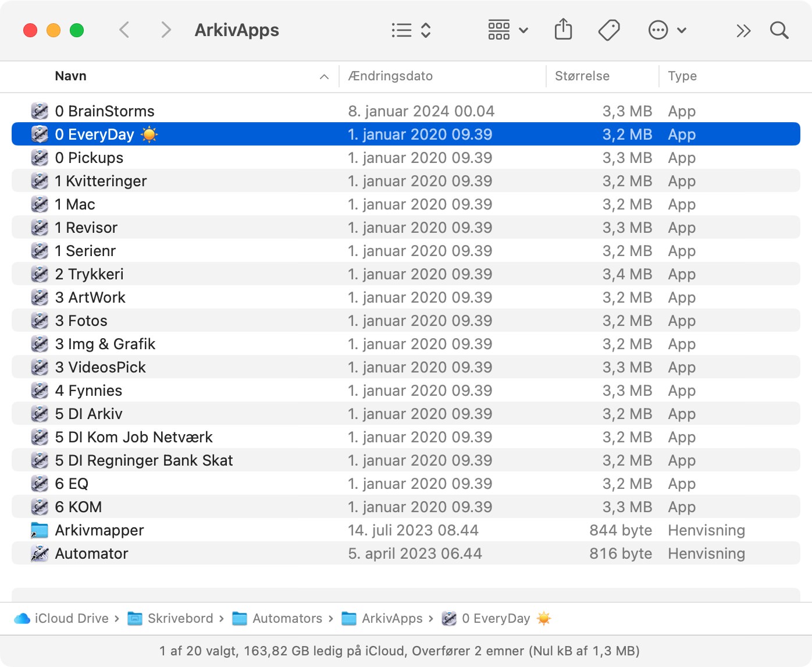Click the 1 Kvitteringer app icon
Image resolution: width=812 pixels, height=667 pixels.
[40, 180]
